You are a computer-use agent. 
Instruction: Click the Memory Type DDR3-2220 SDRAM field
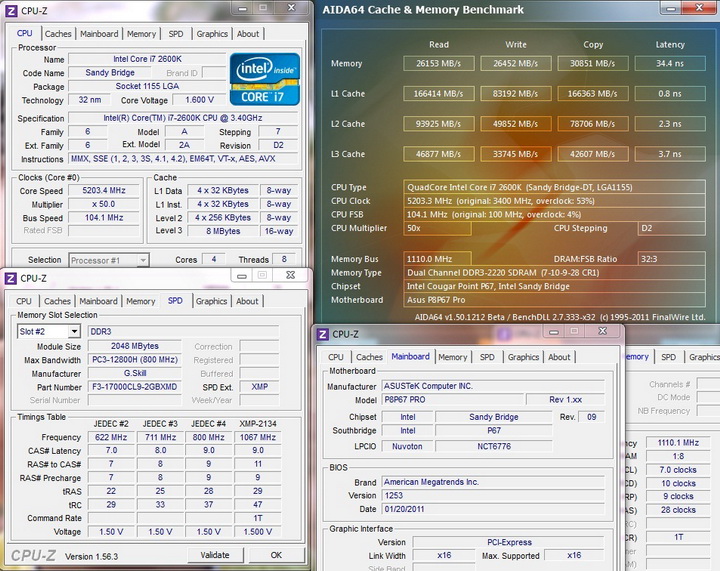pyautogui.click(x=554, y=273)
